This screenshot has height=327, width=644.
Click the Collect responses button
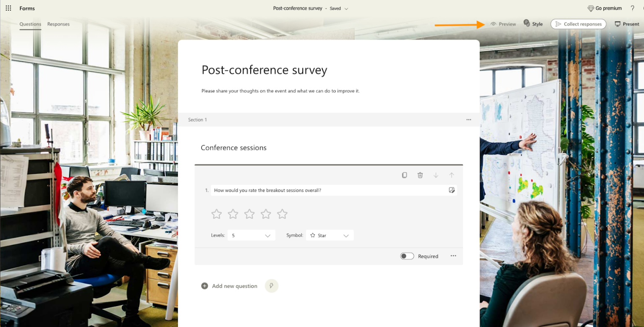(x=578, y=24)
